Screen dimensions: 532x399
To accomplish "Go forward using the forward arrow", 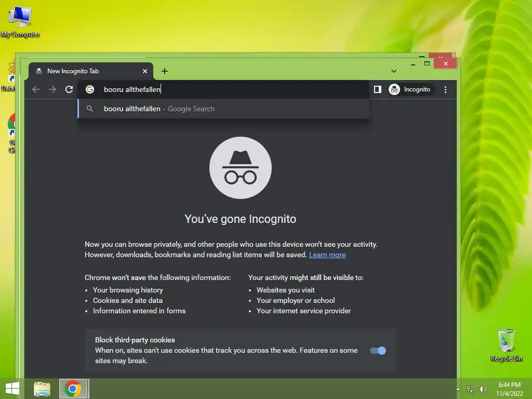I will tap(52, 89).
